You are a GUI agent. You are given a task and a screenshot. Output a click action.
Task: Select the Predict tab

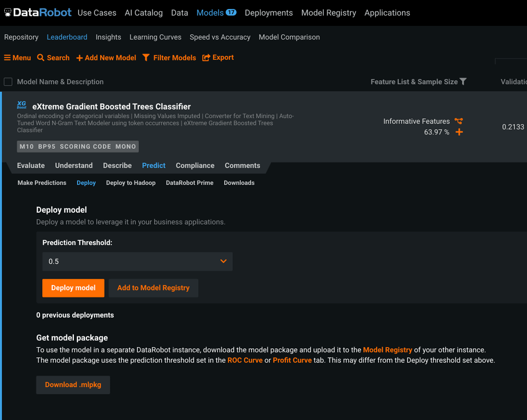point(154,166)
